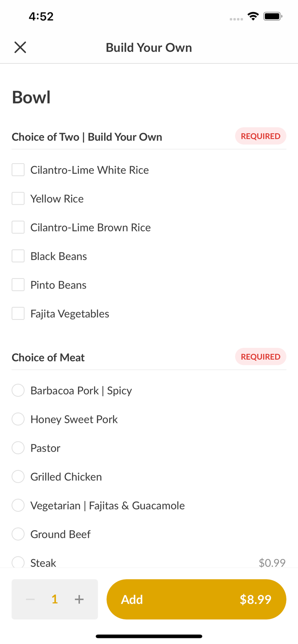Enable the Pinto Beans checkbox
This screenshot has height=644, width=298.
[x=18, y=285]
